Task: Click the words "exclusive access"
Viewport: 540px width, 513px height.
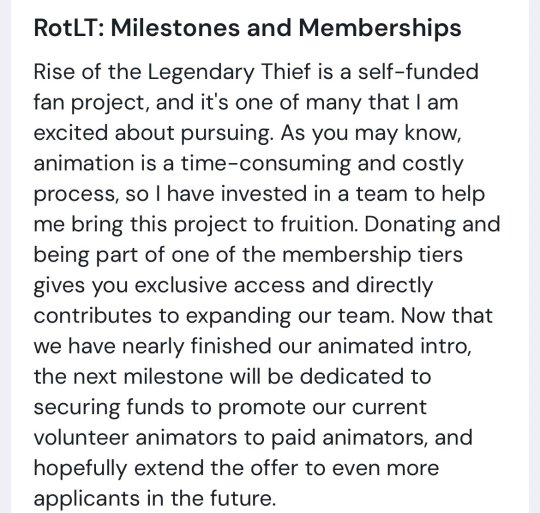Action: coord(220,285)
